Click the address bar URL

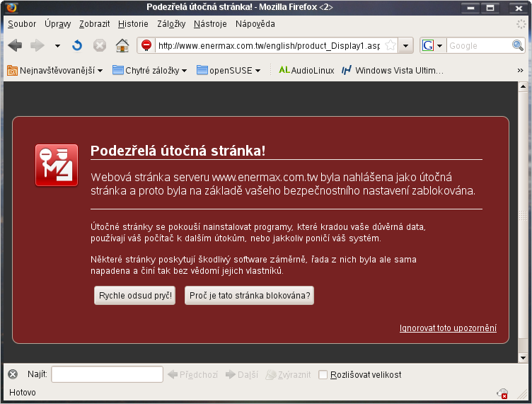pos(270,45)
